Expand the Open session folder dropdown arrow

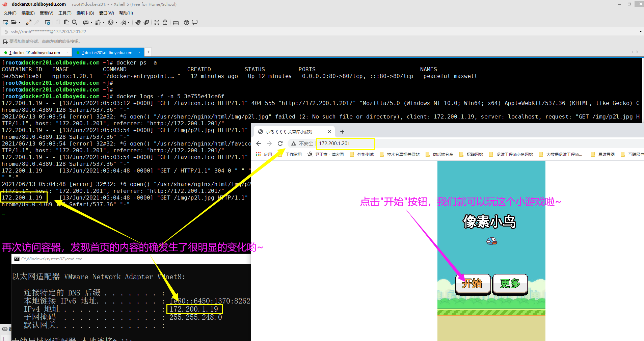(x=19, y=23)
